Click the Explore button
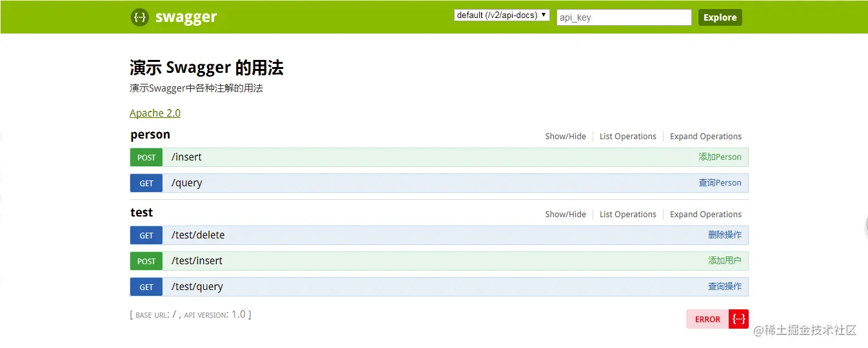 (720, 17)
